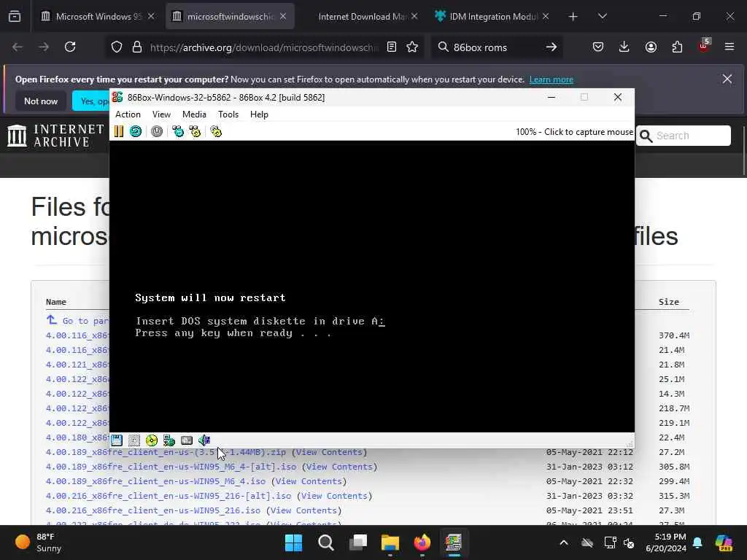747x560 pixels.
Task: Open 86Box settings gear icon
Action: coord(216,131)
